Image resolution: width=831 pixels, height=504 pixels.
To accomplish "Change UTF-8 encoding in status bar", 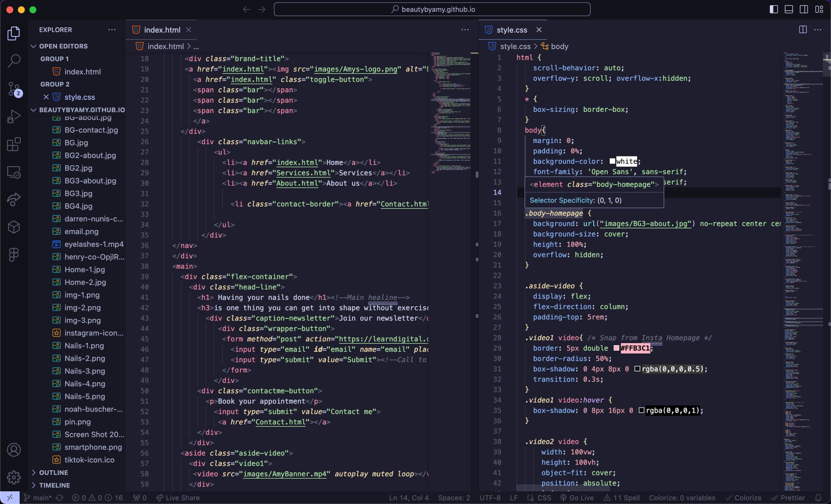I will point(490,498).
